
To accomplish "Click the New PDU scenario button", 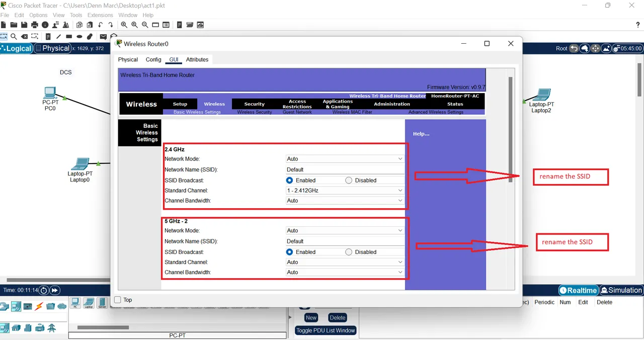I will coord(311,317).
